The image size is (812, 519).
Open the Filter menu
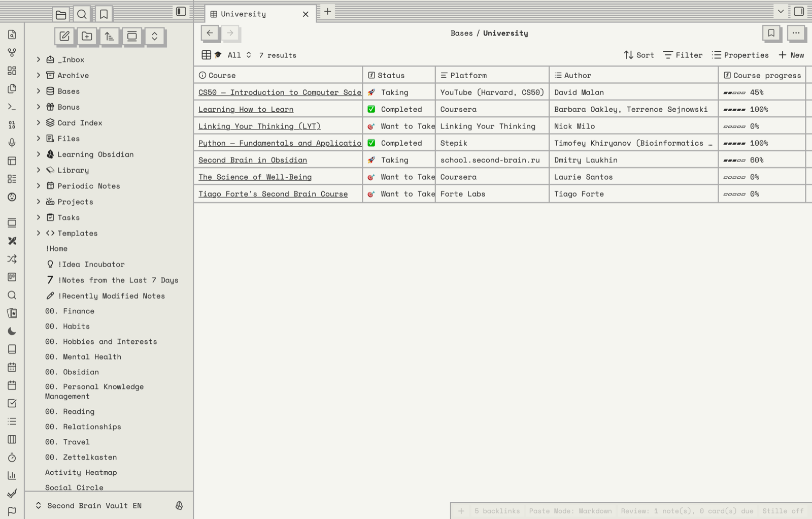tap(683, 55)
